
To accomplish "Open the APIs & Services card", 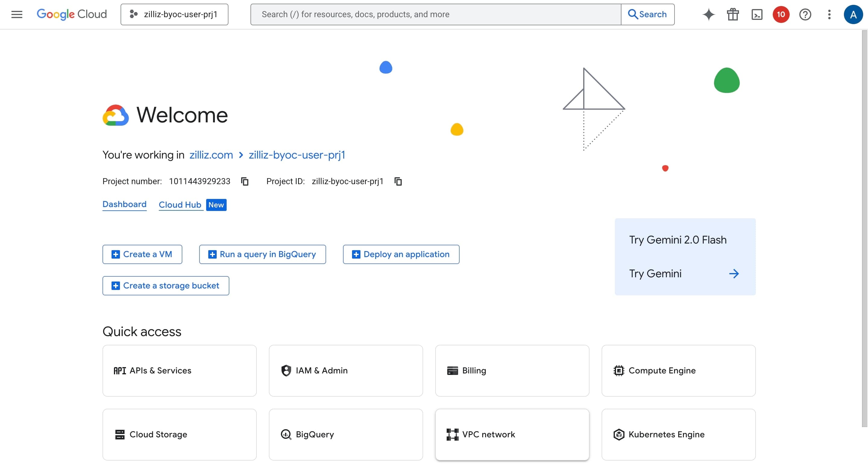I will pos(180,371).
